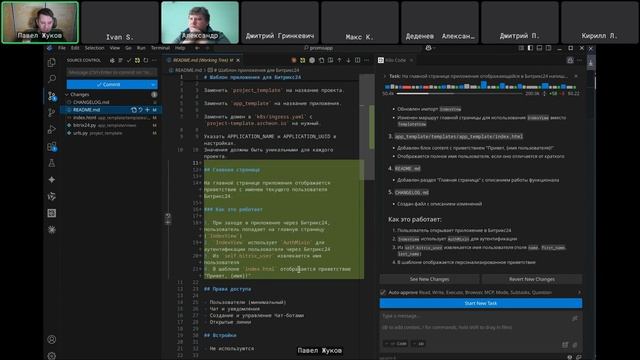Screen dimensions: 640x360
Task: Click the commit checkmark icon in Source Control header
Action: [x=129, y=60]
